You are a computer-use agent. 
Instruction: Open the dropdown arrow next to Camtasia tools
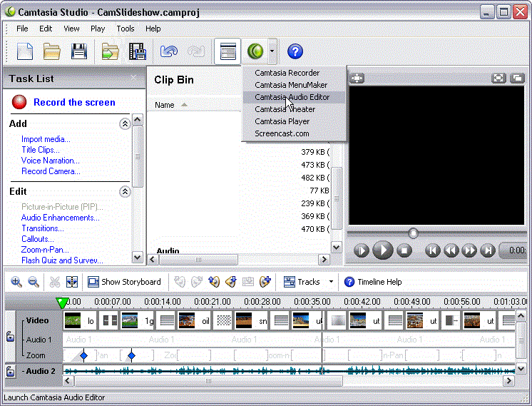(x=272, y=51)
